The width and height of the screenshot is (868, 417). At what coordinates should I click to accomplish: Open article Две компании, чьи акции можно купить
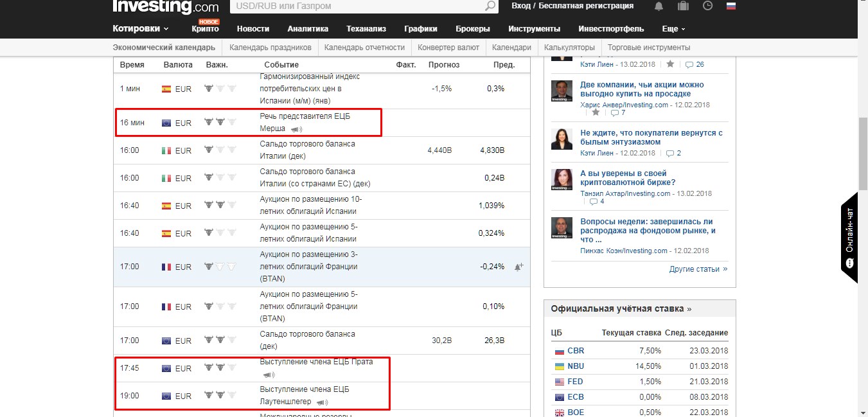642,89
